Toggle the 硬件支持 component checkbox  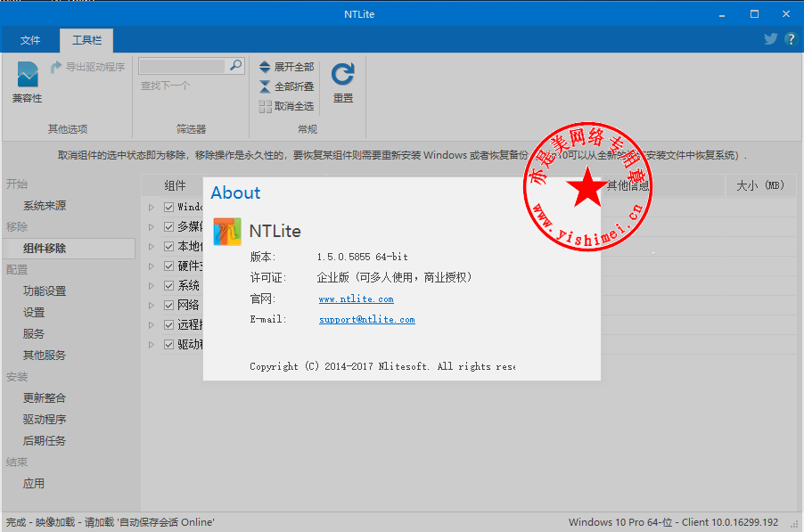click(168, 266)
